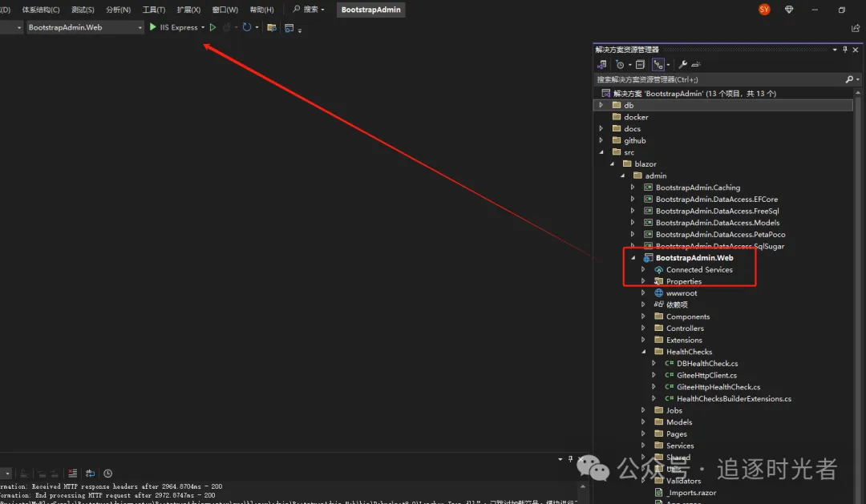Collapse the blazor folder

click(611, 164)
